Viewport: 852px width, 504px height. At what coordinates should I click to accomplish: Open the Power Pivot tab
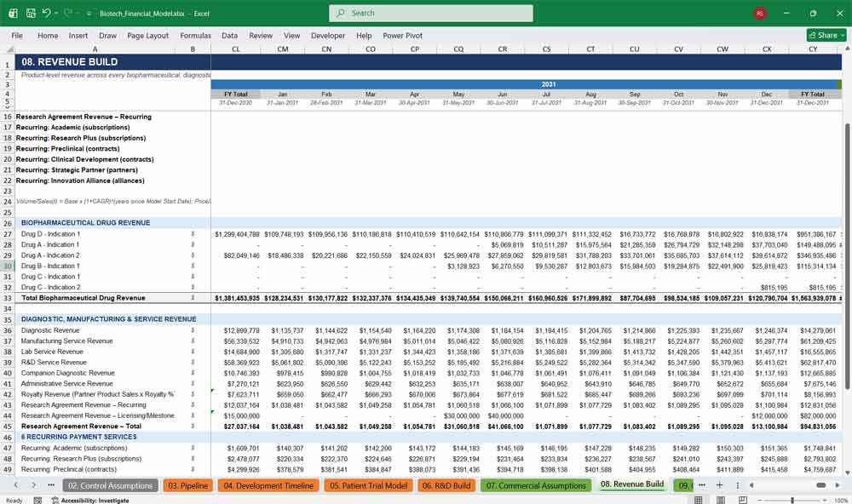[402, 35]
